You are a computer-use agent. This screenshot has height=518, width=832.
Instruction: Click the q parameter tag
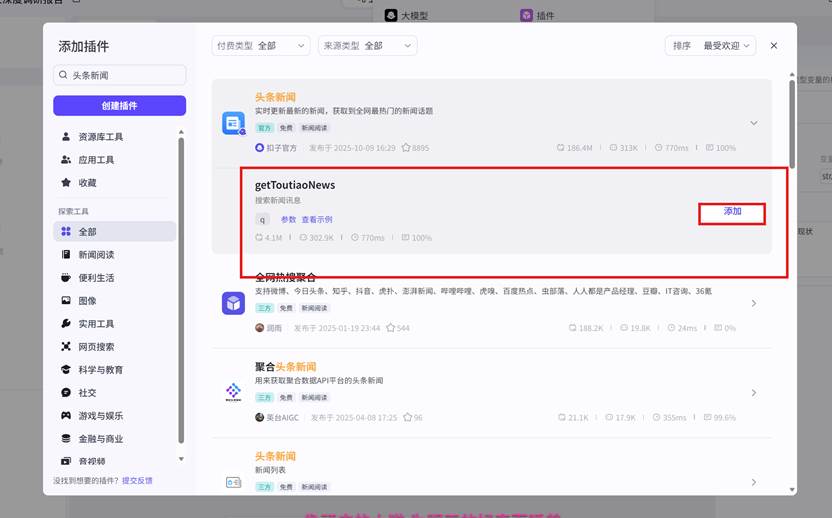point(262,219)
